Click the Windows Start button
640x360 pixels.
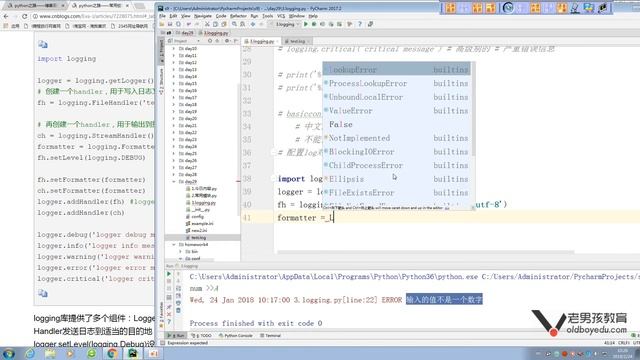(x=9, y=353)
